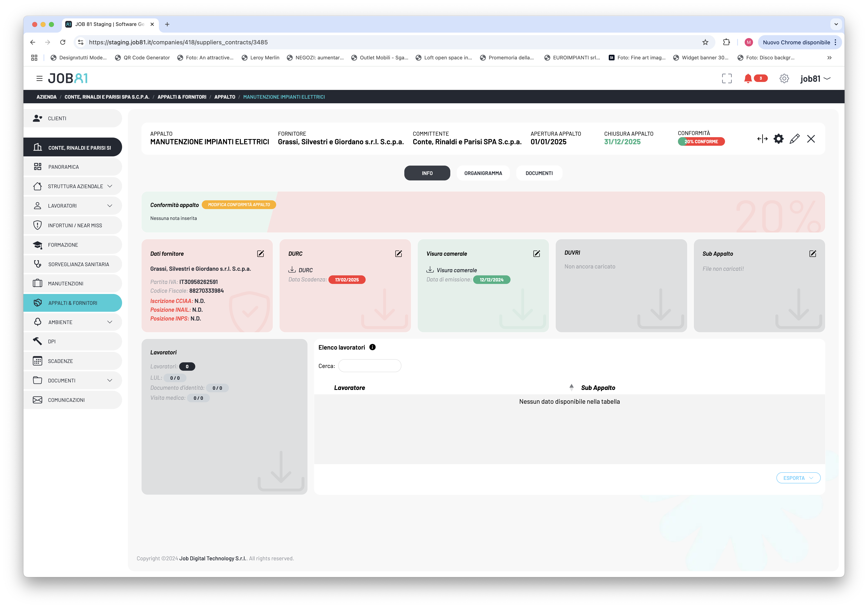Switch to the Organigramma tab
The width and height of the screenshot is (868, 608).
[x=483, y=173]
